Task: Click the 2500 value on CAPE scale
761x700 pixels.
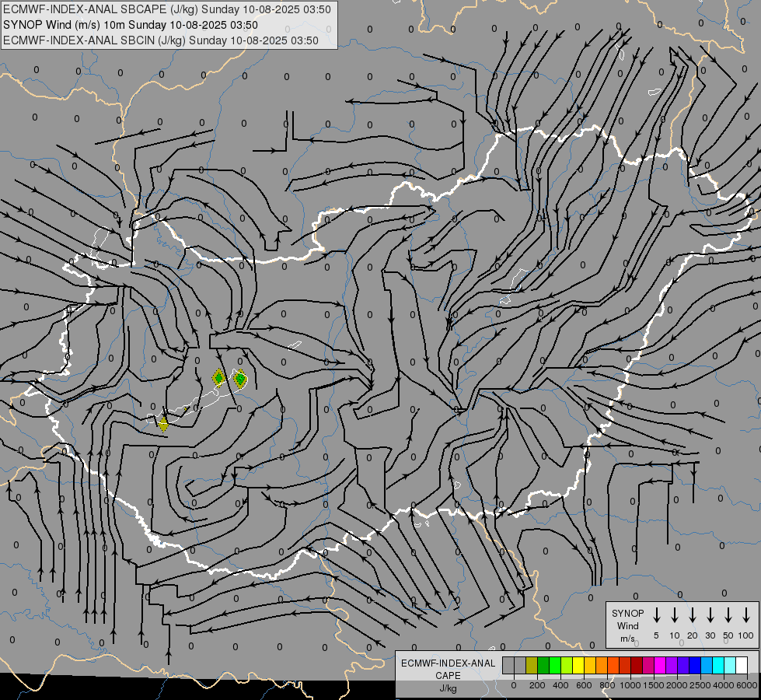Action: (700, 685)
